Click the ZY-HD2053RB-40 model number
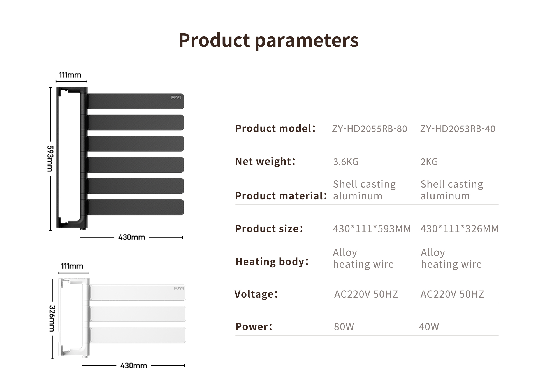This screenshot has width=538, height=392. [458, 129]
